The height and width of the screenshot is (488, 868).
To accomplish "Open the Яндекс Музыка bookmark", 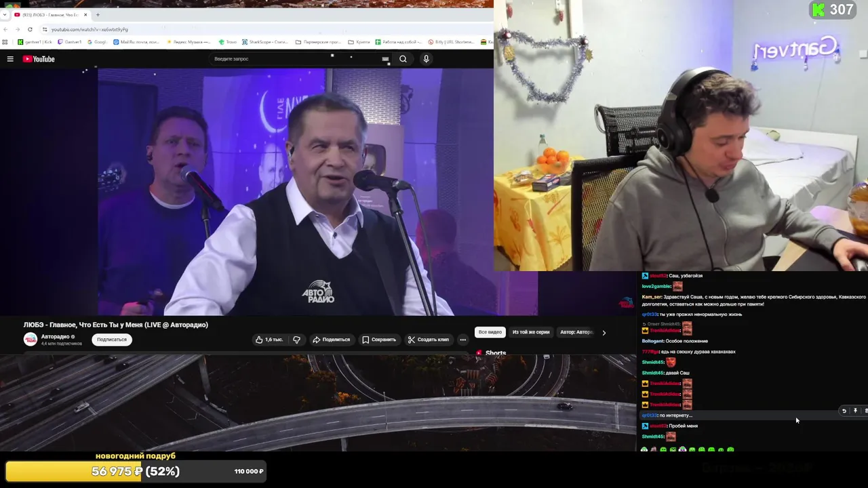I will click(189, 42).
